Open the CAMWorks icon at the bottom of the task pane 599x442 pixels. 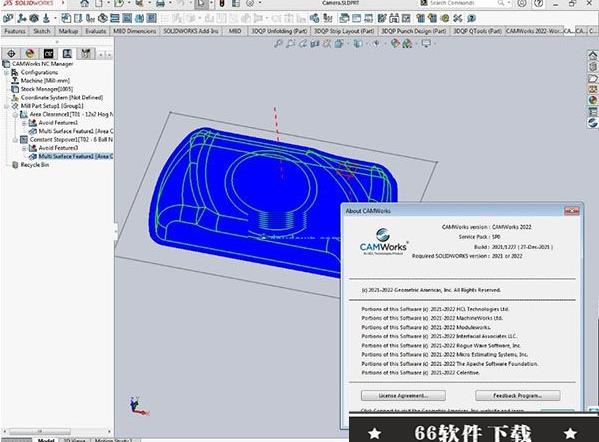[x=593, y=122]
